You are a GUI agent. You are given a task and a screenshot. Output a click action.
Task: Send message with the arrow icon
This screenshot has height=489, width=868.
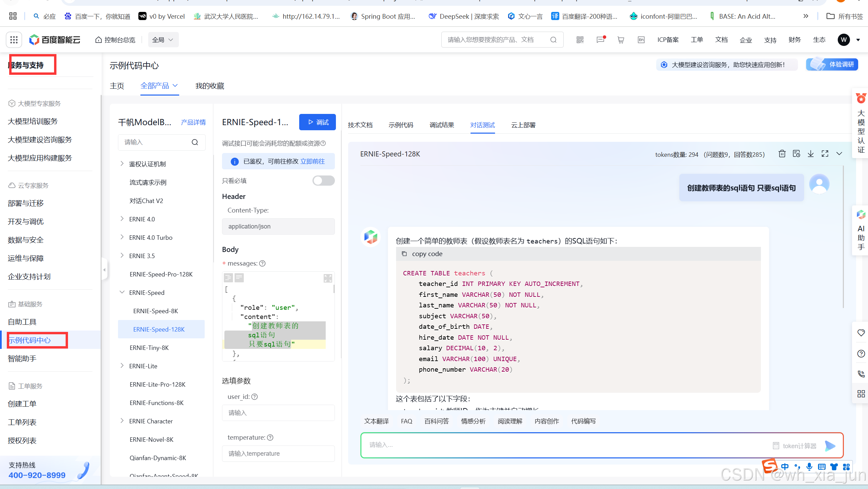[x=830, y=445]
